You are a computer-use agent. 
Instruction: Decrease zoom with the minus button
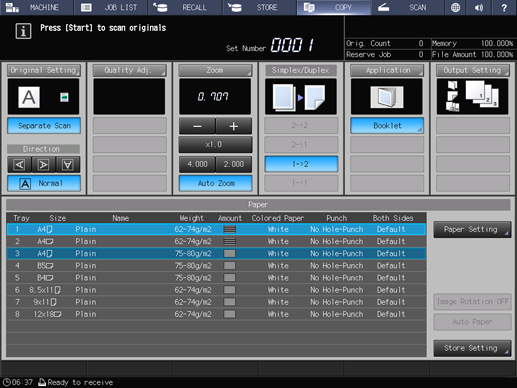click(197, 126)
